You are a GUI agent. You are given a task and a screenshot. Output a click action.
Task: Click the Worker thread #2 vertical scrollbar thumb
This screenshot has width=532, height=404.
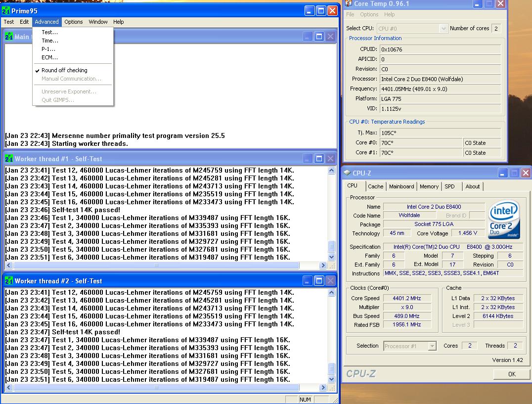pyautogui.click(x=331, y=368)
